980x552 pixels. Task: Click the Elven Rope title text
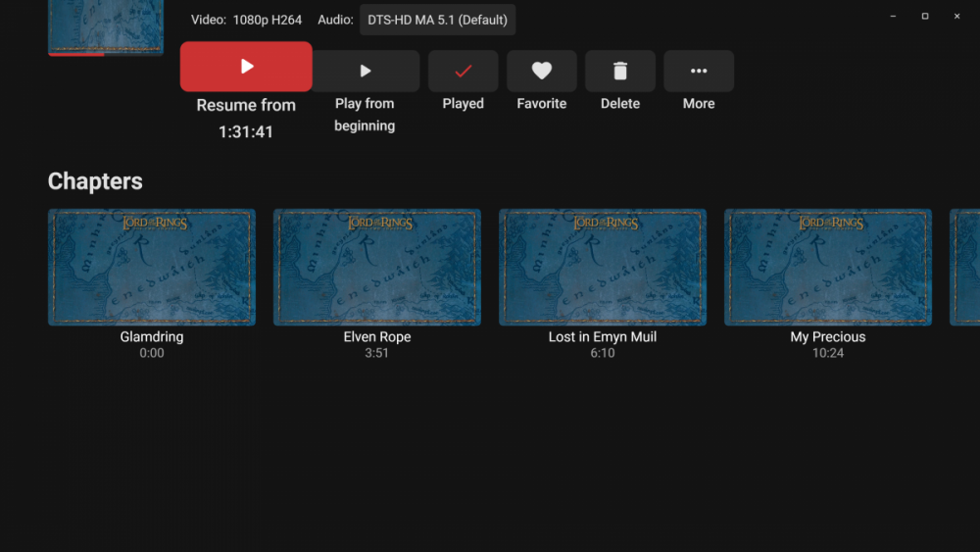pos(377,337)
